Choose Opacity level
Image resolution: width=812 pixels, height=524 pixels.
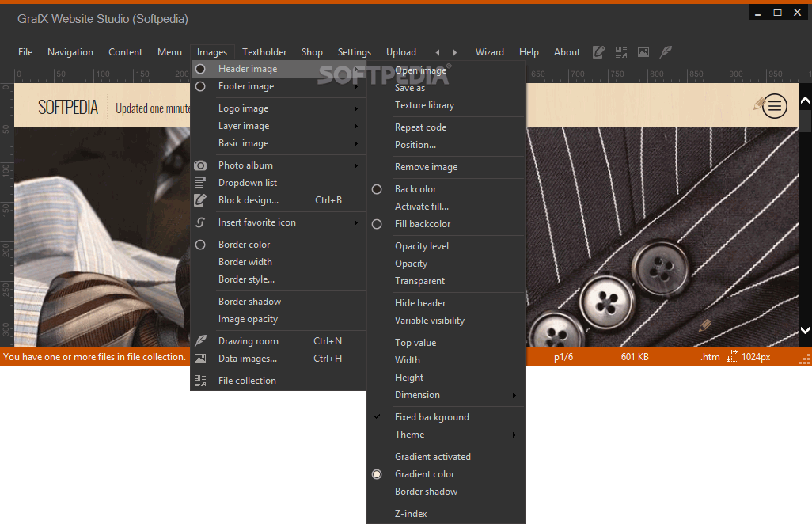(422, 246)
